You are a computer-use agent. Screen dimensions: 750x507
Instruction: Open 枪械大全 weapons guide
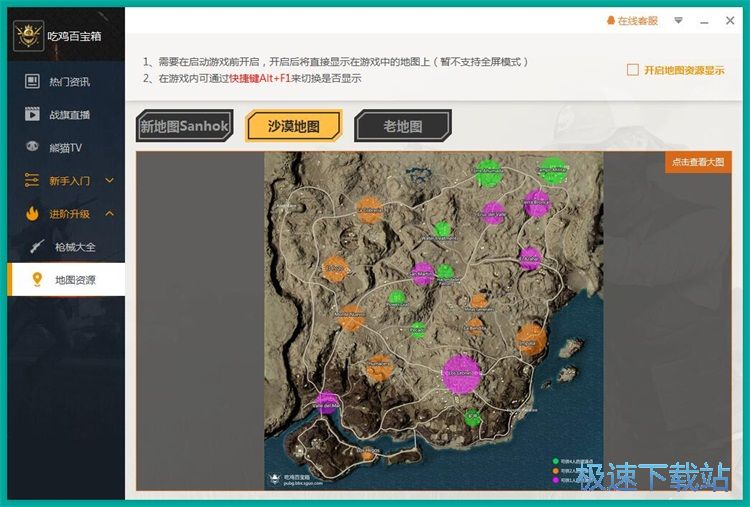click(x=66, y=247)
